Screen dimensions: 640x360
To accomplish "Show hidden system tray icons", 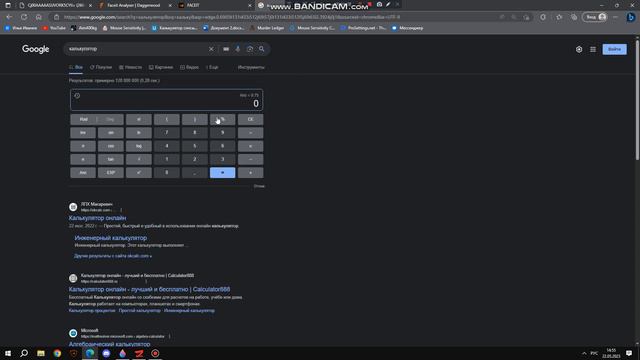I will (x=584, y=353).
